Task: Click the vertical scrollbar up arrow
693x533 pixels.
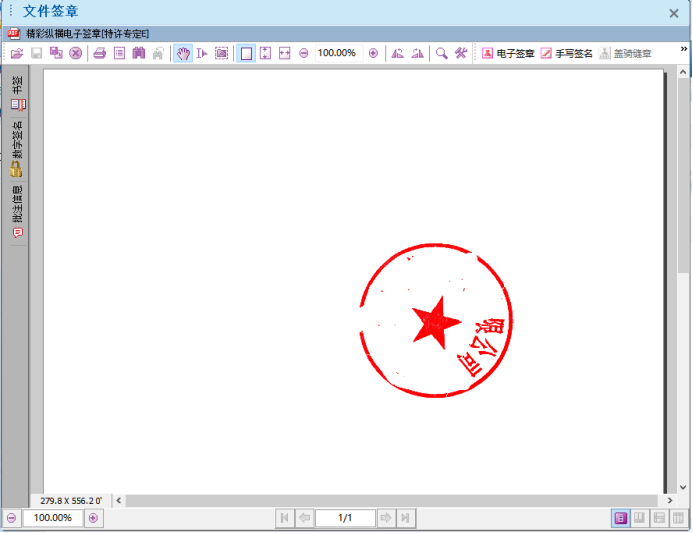Action: coord(683,72)
